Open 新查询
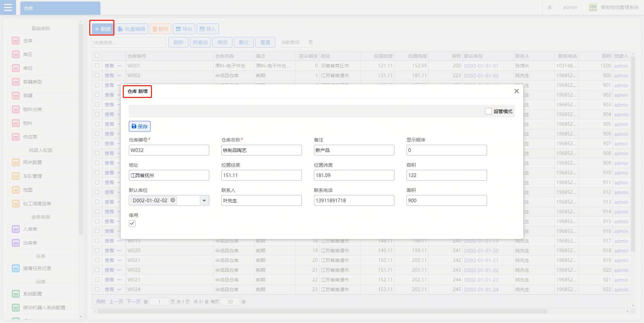Screen dimensions: 644x323 pyautogui.click(x=200, y=42)
